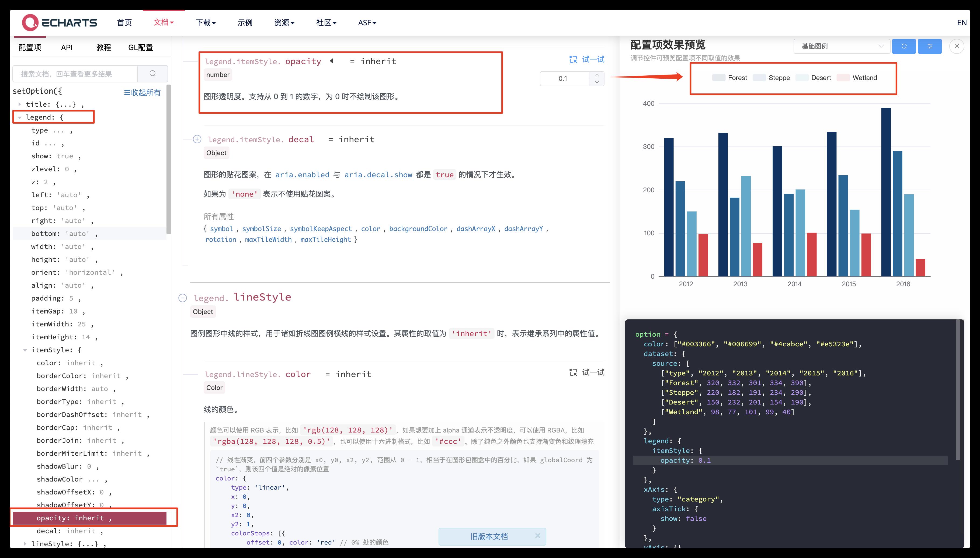This screenshot has width=980, height=558.
Task: Select the 教程 tab
Action: click(103, 47)
